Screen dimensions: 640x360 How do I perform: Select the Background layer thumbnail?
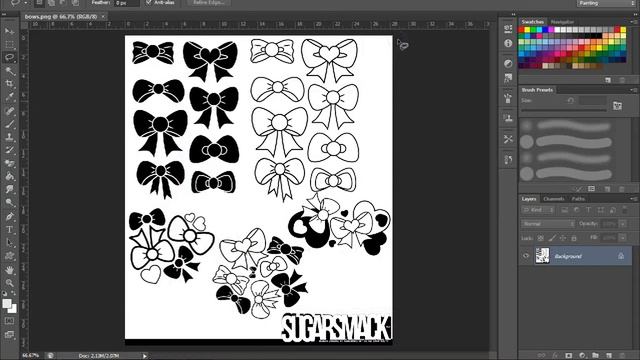pyautogui.click(x=542, y=256)
